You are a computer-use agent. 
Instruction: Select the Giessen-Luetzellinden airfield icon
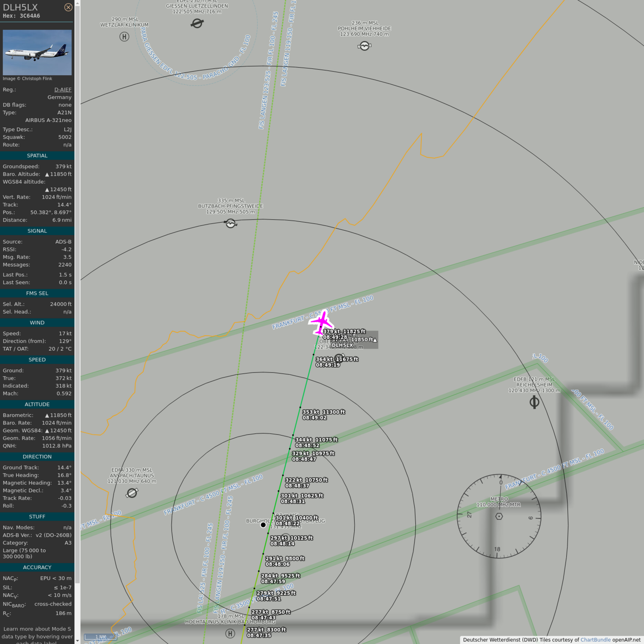pyautogui.click(x=197, y=23)
